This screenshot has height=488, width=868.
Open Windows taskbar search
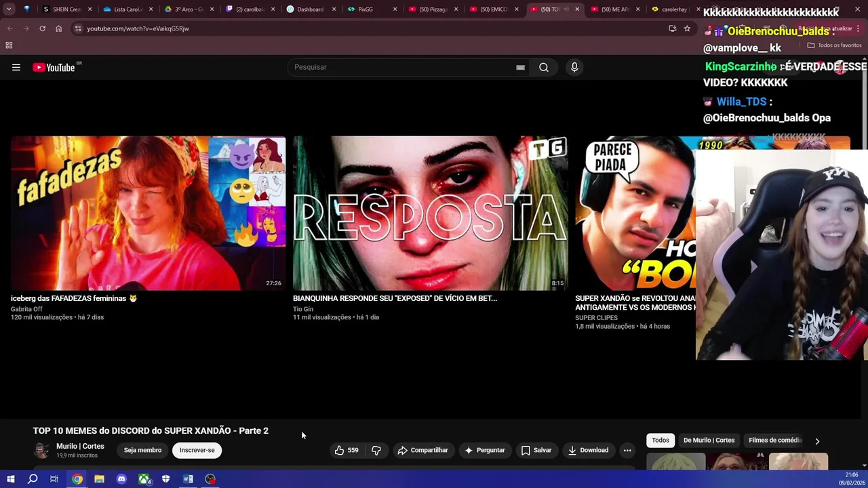[33, 479]
